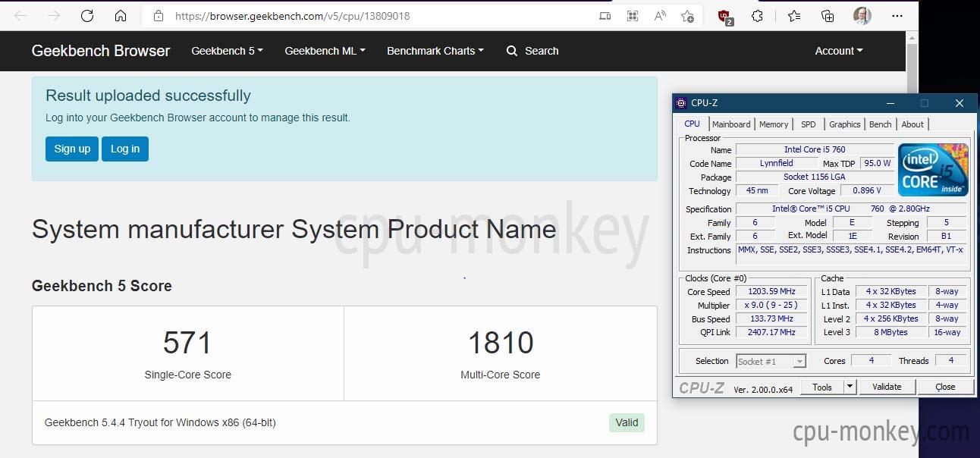
Task: Click the 0.896 V core voltage value
Action: (x=867, y=190)
